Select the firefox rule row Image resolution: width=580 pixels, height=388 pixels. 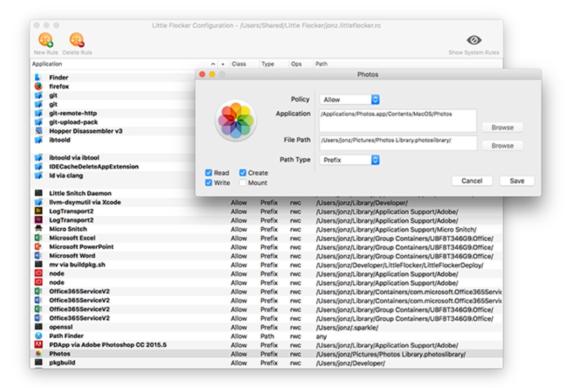(113, 86)
